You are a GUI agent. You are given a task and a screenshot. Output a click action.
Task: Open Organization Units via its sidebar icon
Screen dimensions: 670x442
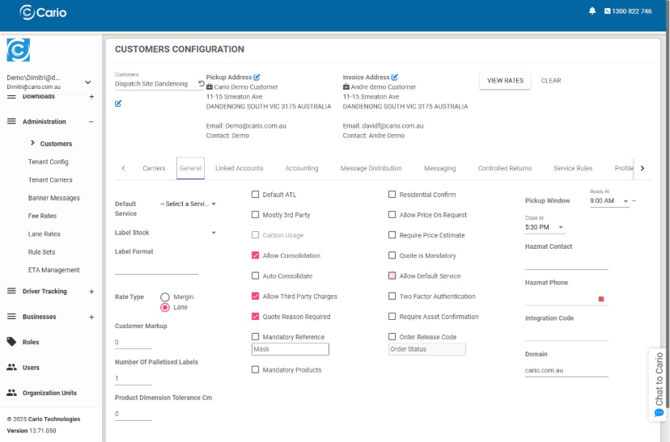(x=11, y=393)
